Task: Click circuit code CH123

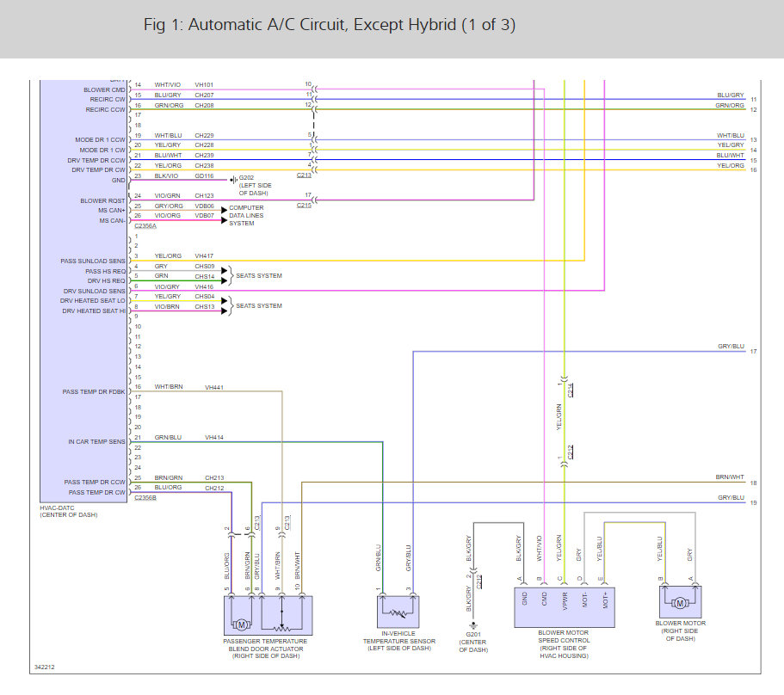Action: (x=204, y=196)
